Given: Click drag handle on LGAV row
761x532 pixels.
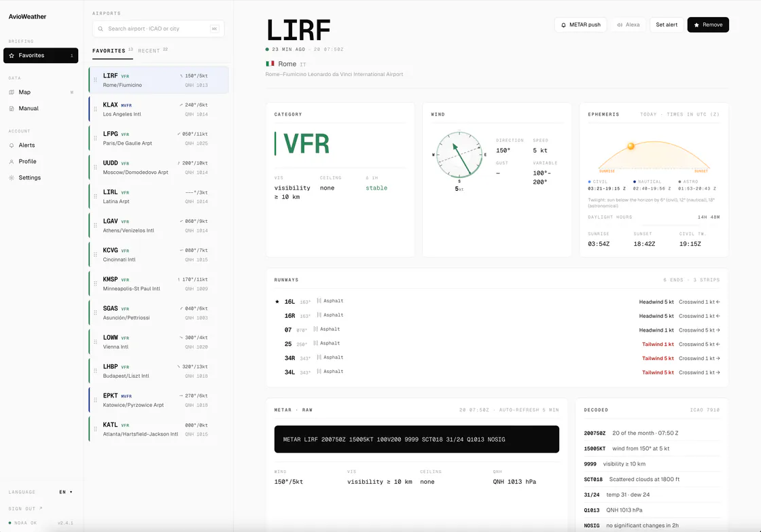Looking at the screenshot, I should pyautogui.click(x=95, y=226).
